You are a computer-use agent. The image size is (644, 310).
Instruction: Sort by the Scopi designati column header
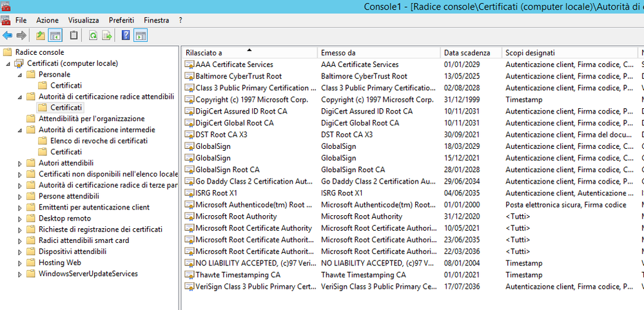tap(569, 53)
